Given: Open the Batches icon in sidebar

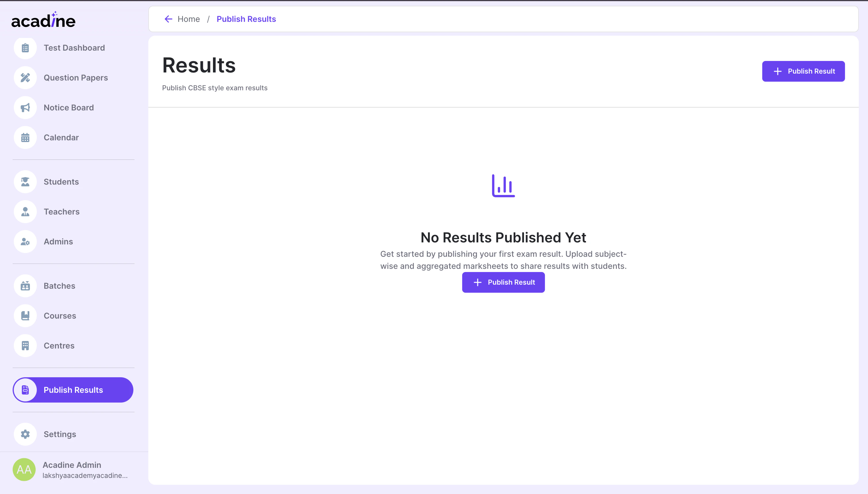Looking at the screenshot, I should (x=25, y=286).
